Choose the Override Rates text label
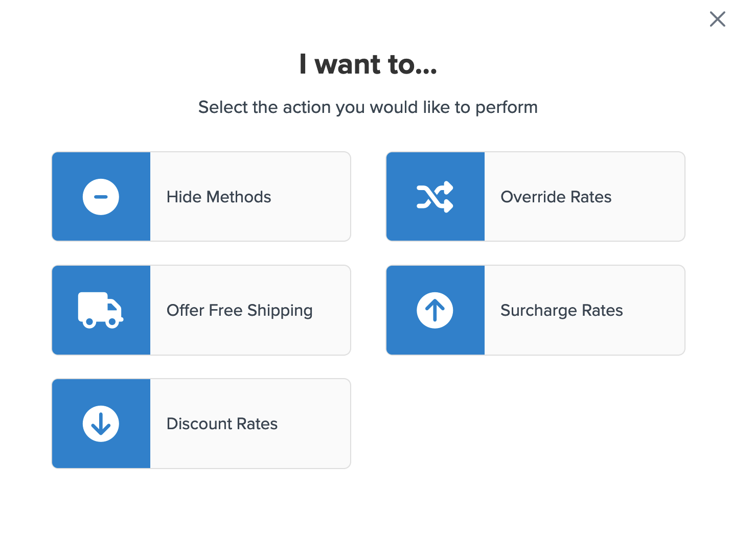The image size is (731, 560). [x=556, y=197]
